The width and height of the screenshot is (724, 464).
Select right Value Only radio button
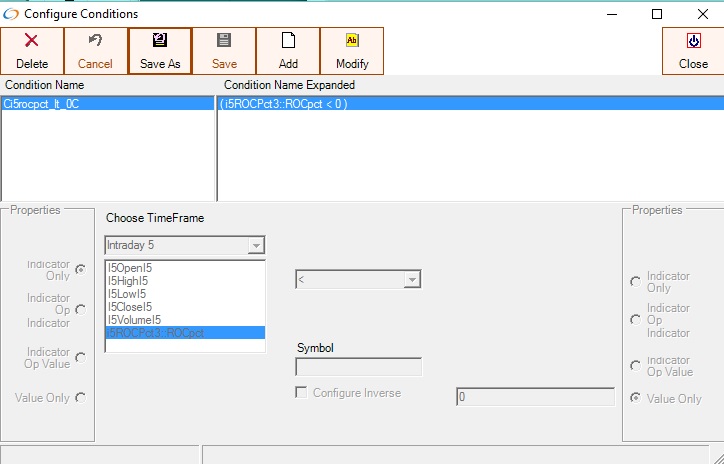click(x=635, y=398)
